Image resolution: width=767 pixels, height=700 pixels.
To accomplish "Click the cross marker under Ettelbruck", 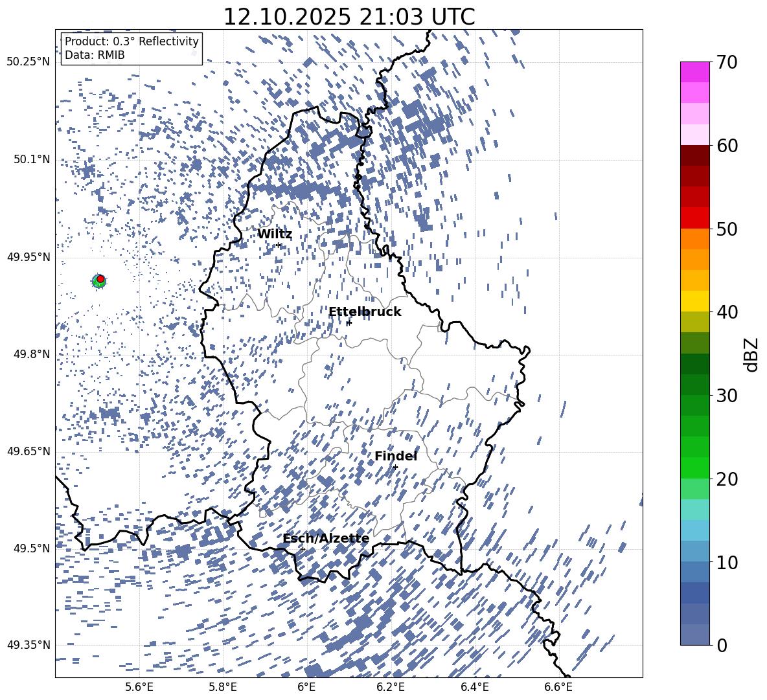I will [349, 322].
